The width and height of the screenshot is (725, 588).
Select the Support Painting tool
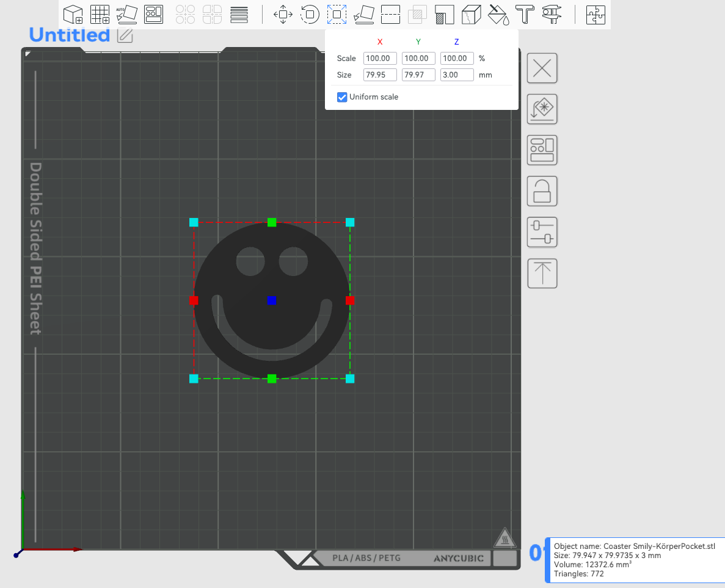[x=444, y=14]
